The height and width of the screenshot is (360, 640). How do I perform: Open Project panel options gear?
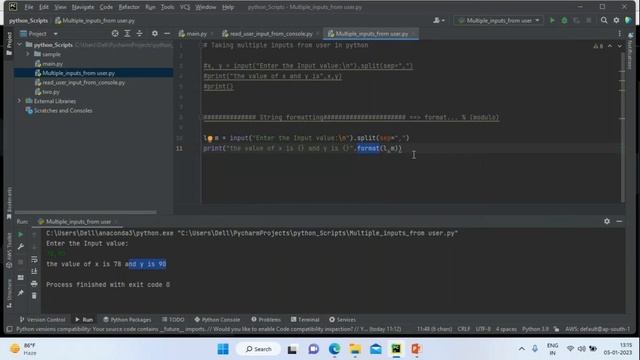(x=155, y=33)
